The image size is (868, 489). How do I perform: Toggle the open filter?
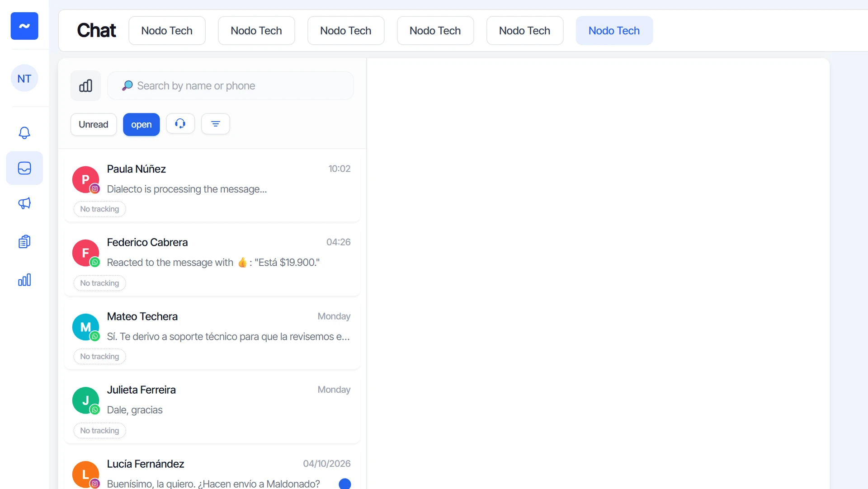pyautogui.click(x=142, y=124)
